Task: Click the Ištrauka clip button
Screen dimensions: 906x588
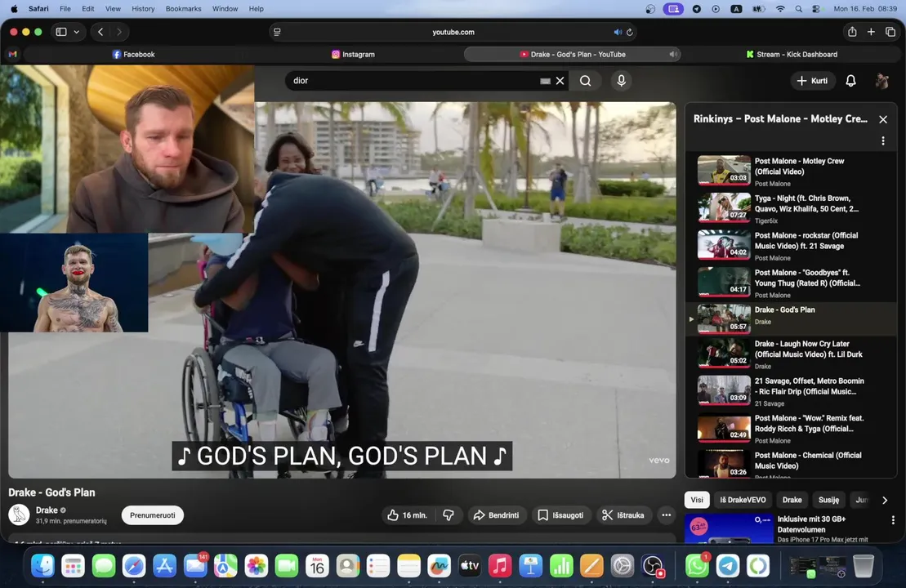Action: pyautogui.click(x=623, y=515)
